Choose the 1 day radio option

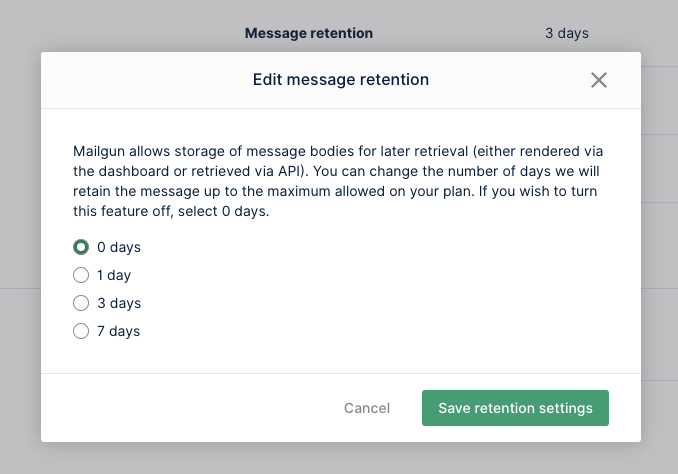81,275
